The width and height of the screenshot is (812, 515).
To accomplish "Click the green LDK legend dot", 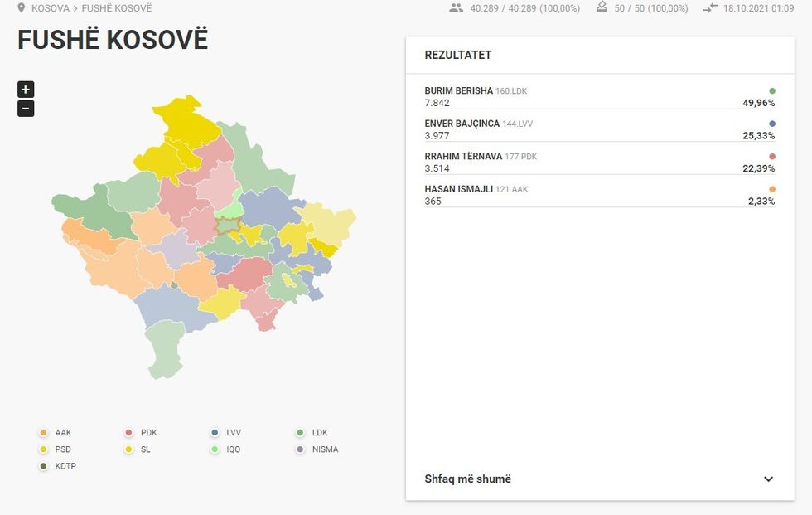I will (x=299, y=432).
